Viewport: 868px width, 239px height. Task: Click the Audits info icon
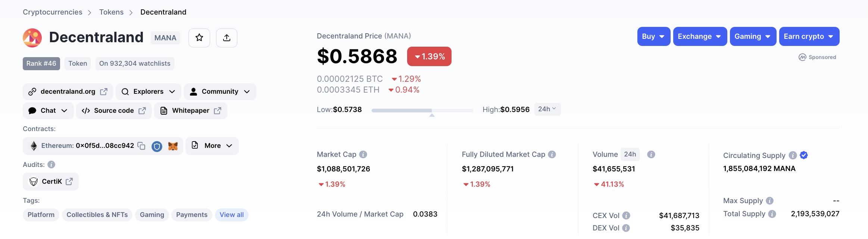coord(51,165)
